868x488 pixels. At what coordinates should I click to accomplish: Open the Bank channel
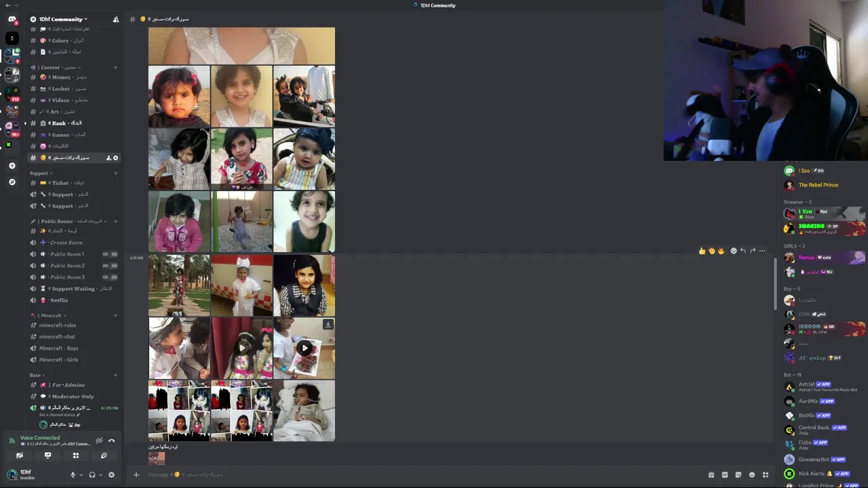tap(74, 123)
